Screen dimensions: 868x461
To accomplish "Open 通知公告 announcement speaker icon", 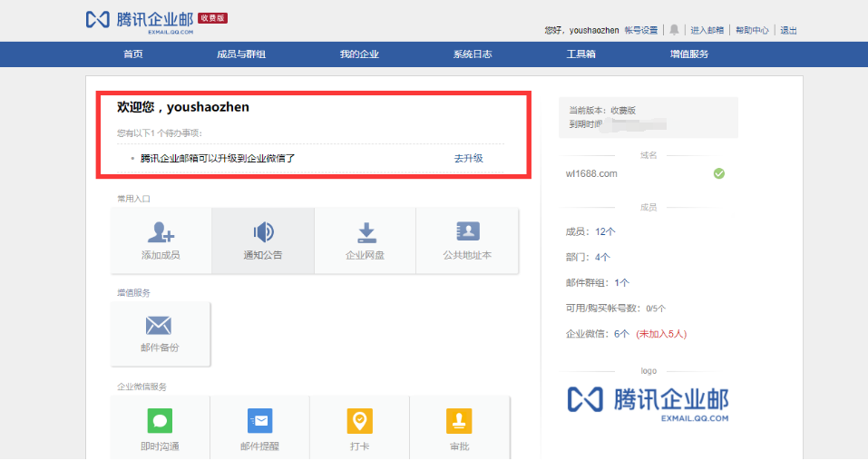I will 263,232.
